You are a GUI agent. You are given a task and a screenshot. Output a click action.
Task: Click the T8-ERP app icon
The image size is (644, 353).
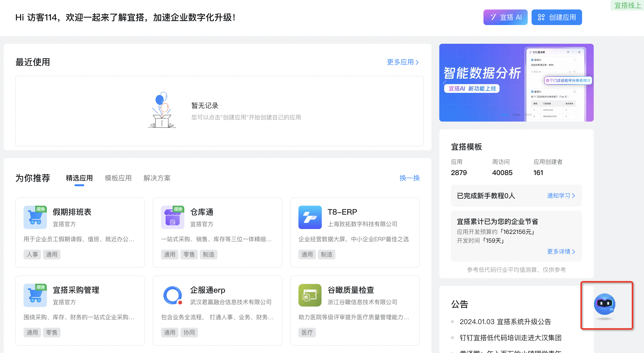310,217
